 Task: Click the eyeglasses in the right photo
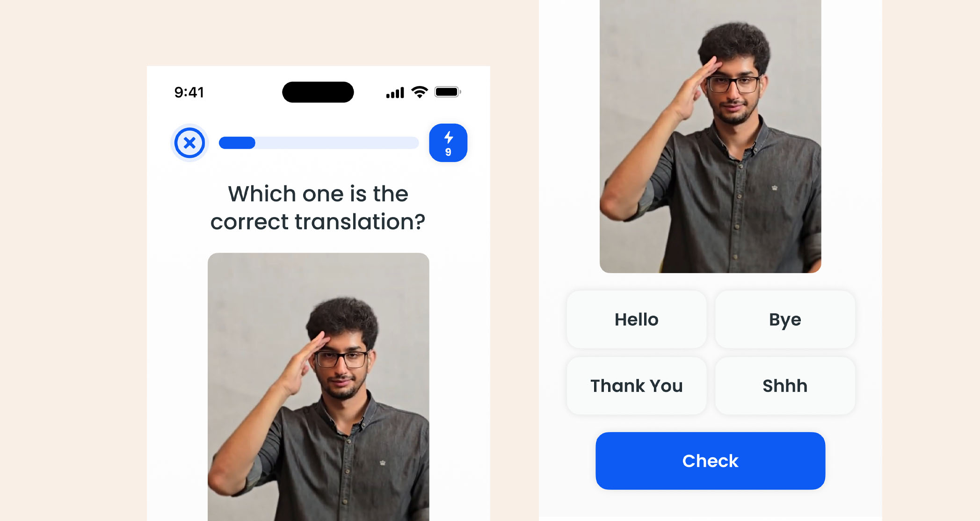click(x=733, y=85)
